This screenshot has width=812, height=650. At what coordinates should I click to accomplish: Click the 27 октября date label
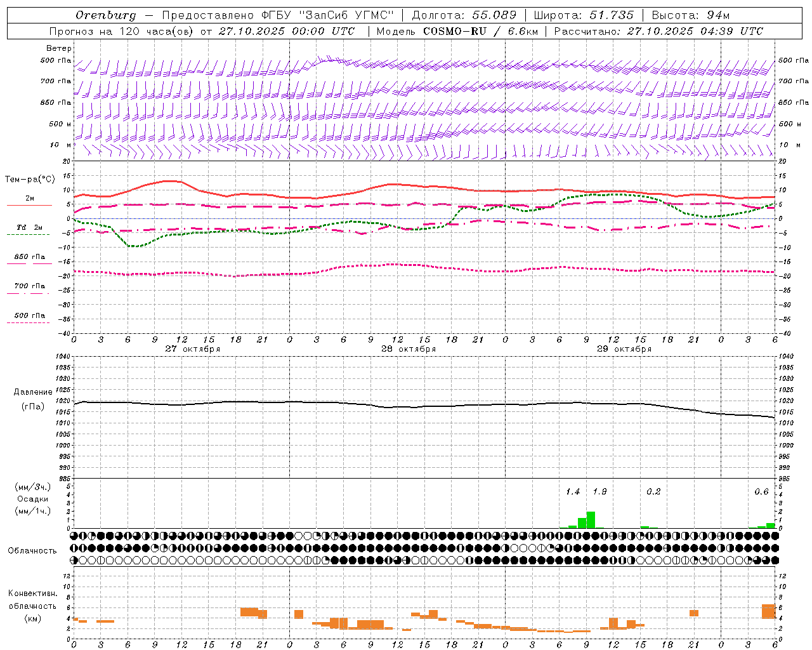pos(193,349)
